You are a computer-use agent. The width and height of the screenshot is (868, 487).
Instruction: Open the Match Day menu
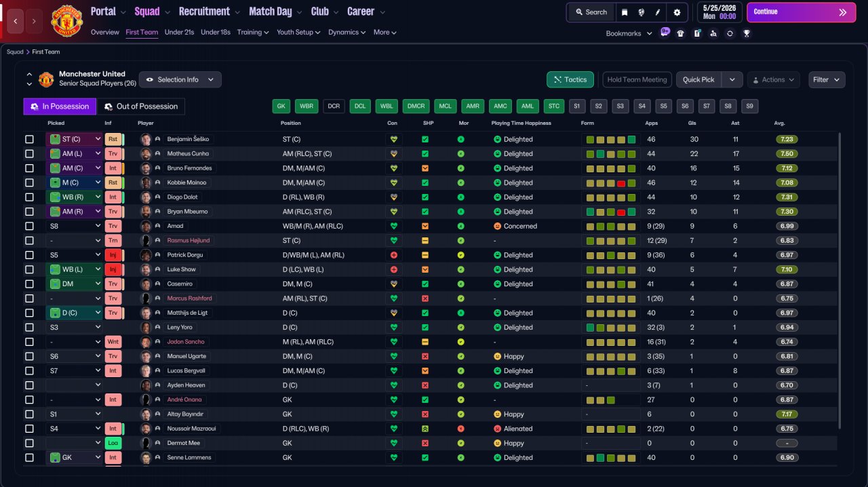click(x=275, y=12)
